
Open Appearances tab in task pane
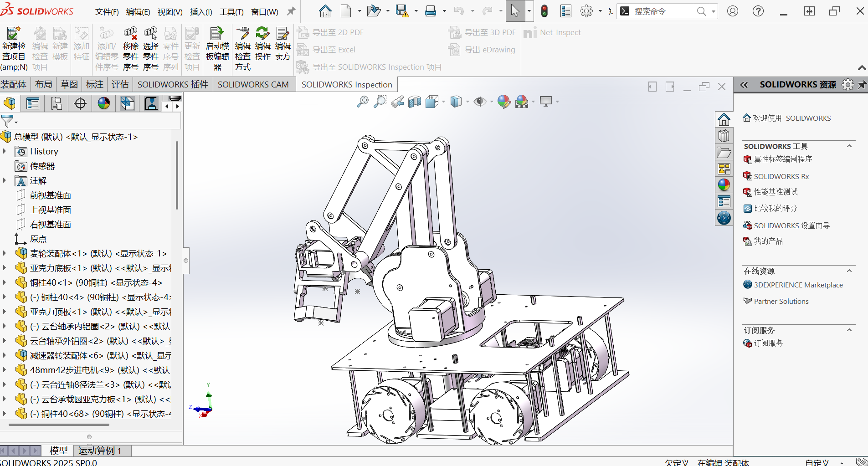tap(724, 185)
